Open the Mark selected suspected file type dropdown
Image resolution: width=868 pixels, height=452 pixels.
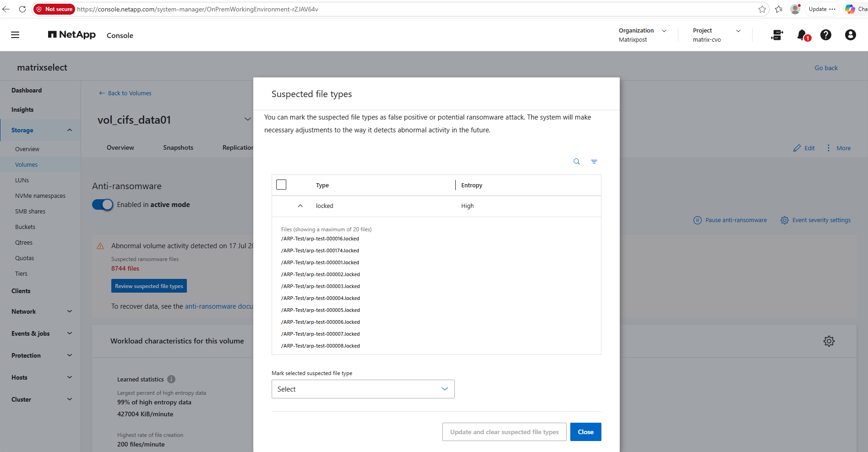363,389
